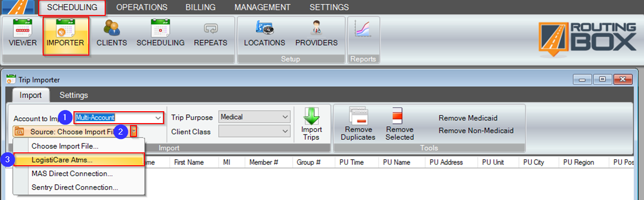
Task: Click the Importer toolbar icon
Action: 65,34
